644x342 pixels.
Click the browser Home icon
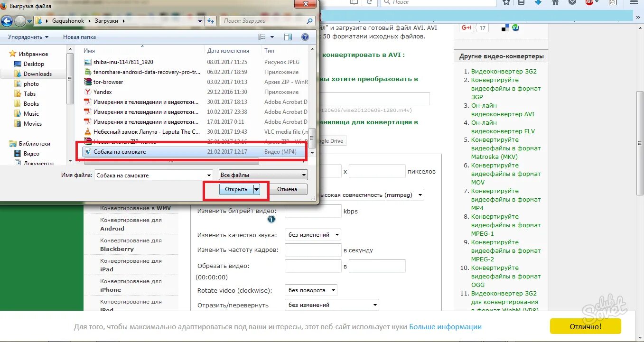point(555,2)
